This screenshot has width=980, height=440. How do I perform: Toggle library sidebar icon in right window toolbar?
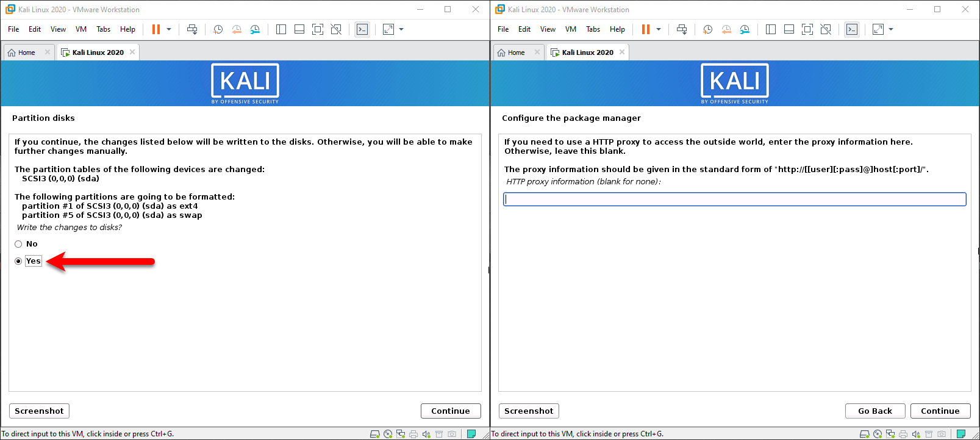[771, 29]
